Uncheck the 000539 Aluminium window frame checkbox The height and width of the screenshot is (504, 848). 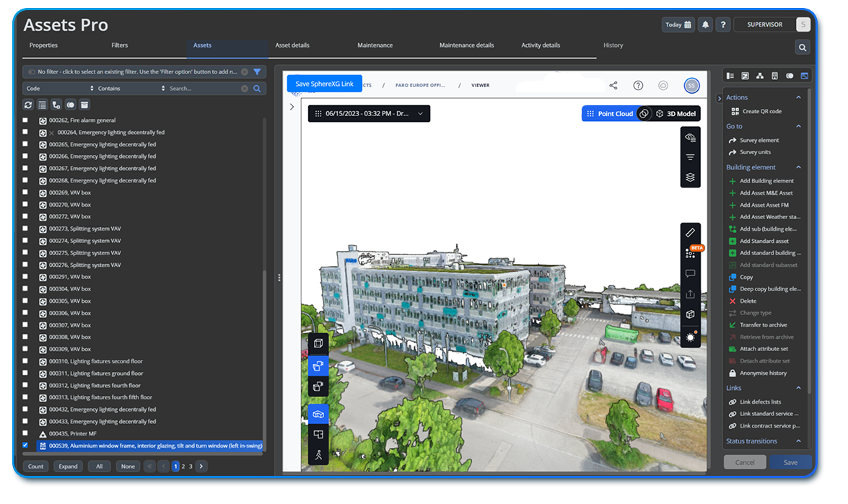(25, 445)
